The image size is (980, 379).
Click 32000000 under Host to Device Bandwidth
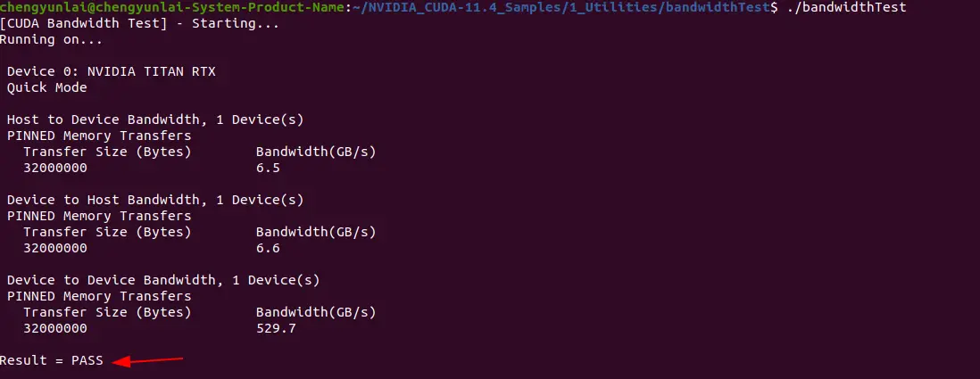tap(55, 168)
